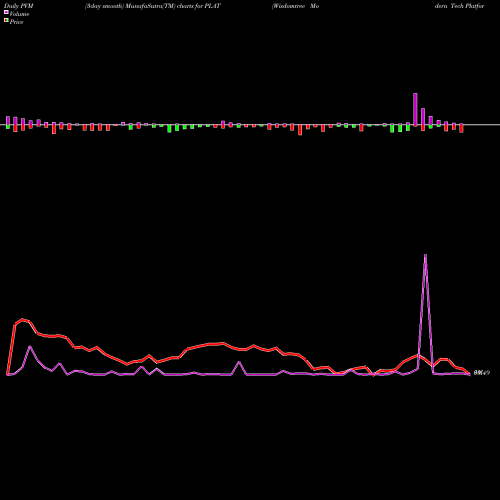500x500 pixels.
Task: Click the 'Daily PVM' chart title
Action: (x=19, y=6)
